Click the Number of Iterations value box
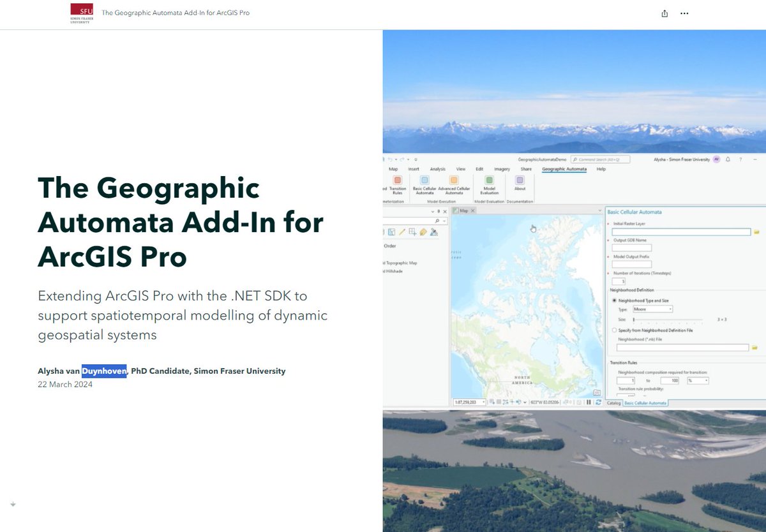The image size is (766, 532). [x=618, y=281]
